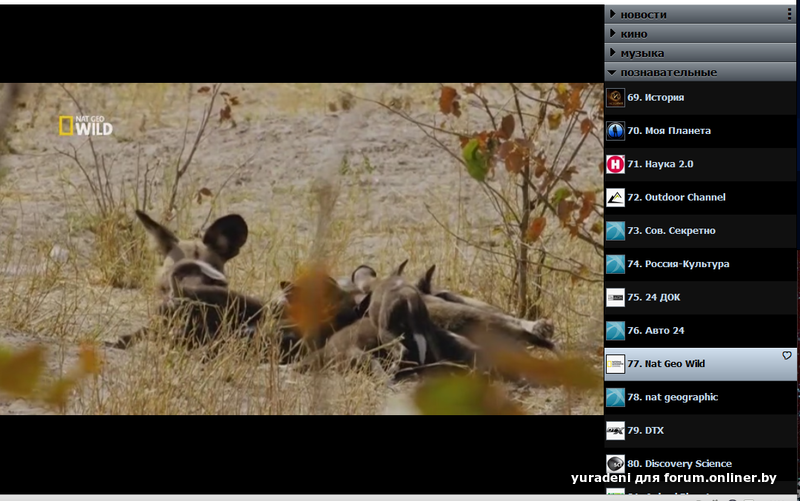Image resolution: width=800 pixels, height=501 pixels.
Task: Click the nat geographic channel icon
Action: (x=615, y=397)
